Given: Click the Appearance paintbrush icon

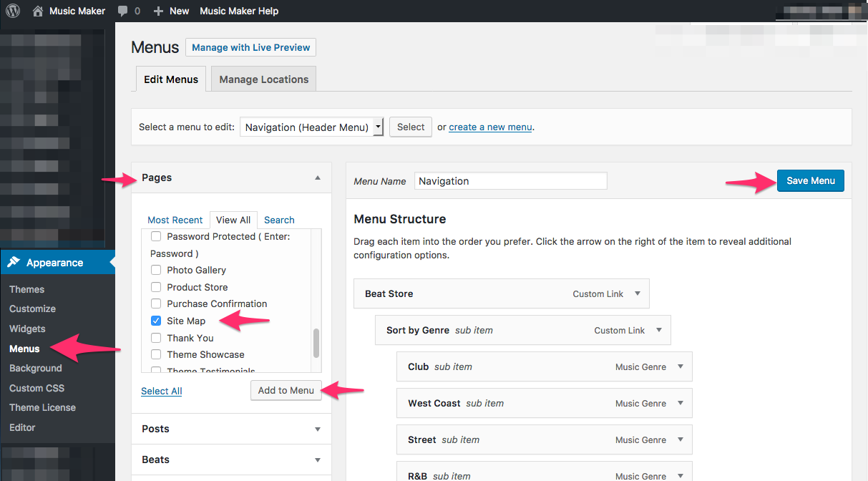Looking at the screenshot, I should 14,263.
